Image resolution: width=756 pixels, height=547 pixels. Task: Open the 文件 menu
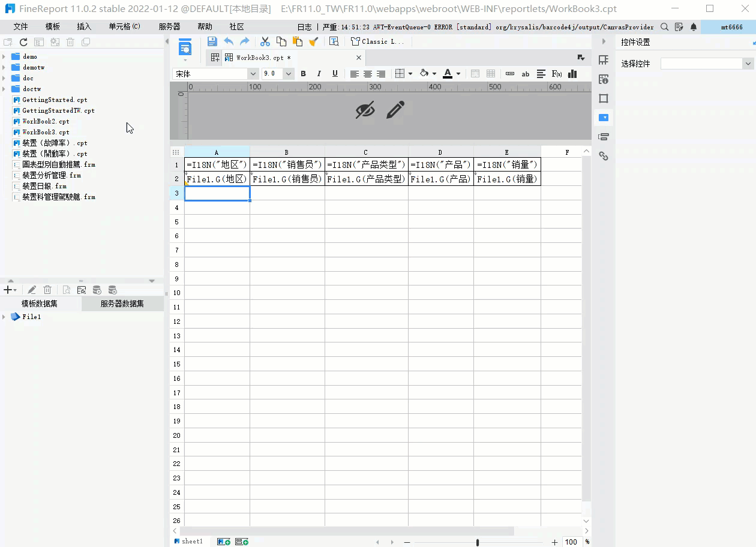[x=20, y=27]
